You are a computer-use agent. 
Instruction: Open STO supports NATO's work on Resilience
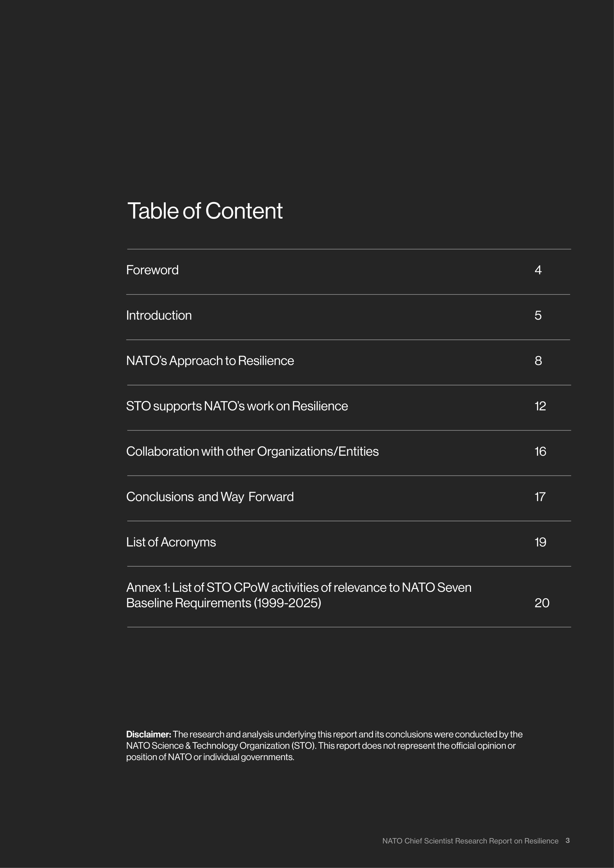coord(237,406)
